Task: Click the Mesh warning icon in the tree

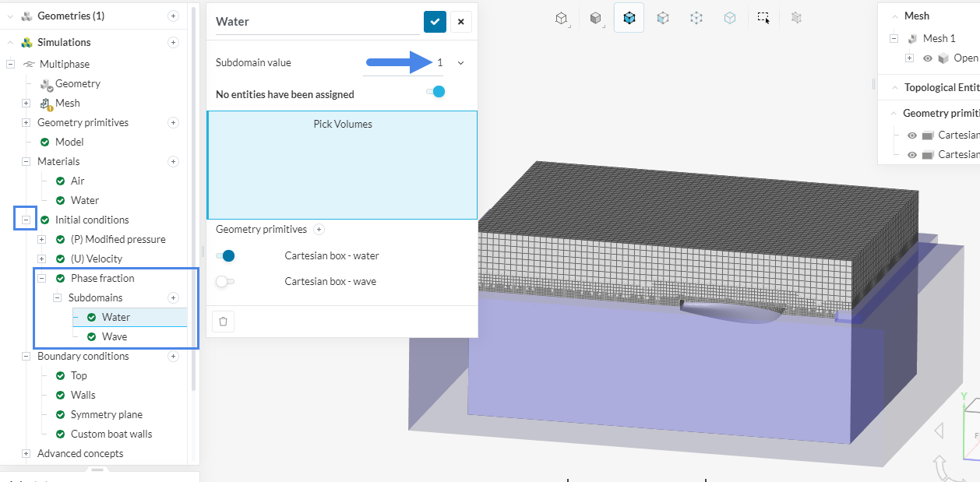Action: 45,104
